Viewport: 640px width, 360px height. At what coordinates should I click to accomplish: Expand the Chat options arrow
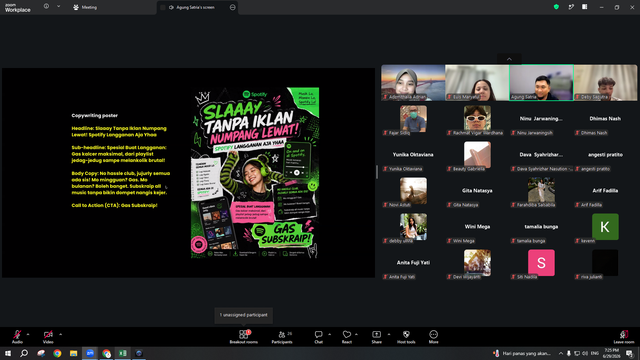coord(329,334)
